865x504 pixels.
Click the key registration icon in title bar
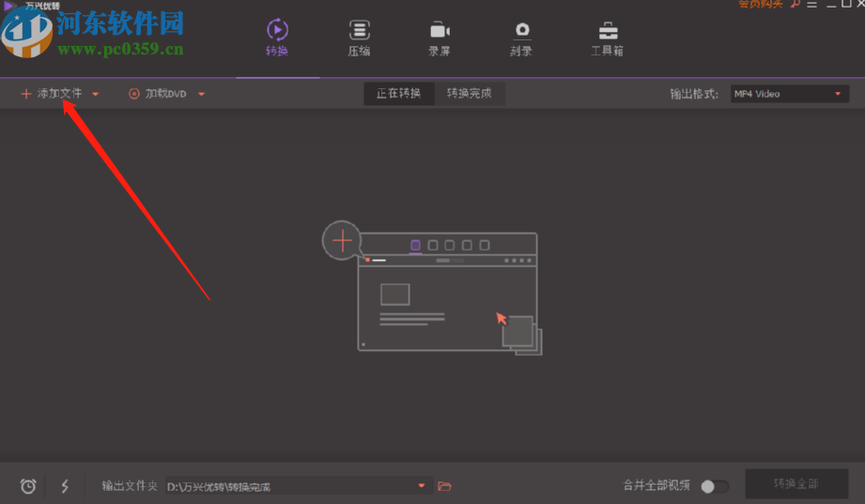click(795, 4)
